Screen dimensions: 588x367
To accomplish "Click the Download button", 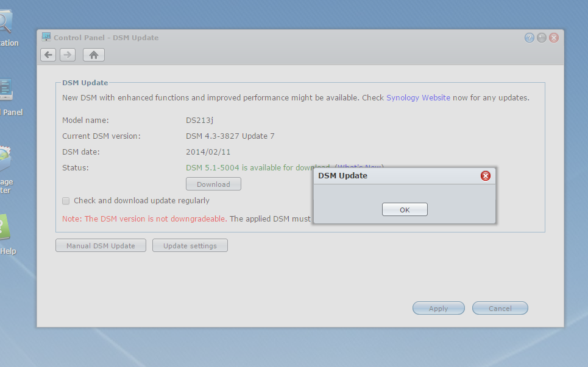I will pos(213,184).
